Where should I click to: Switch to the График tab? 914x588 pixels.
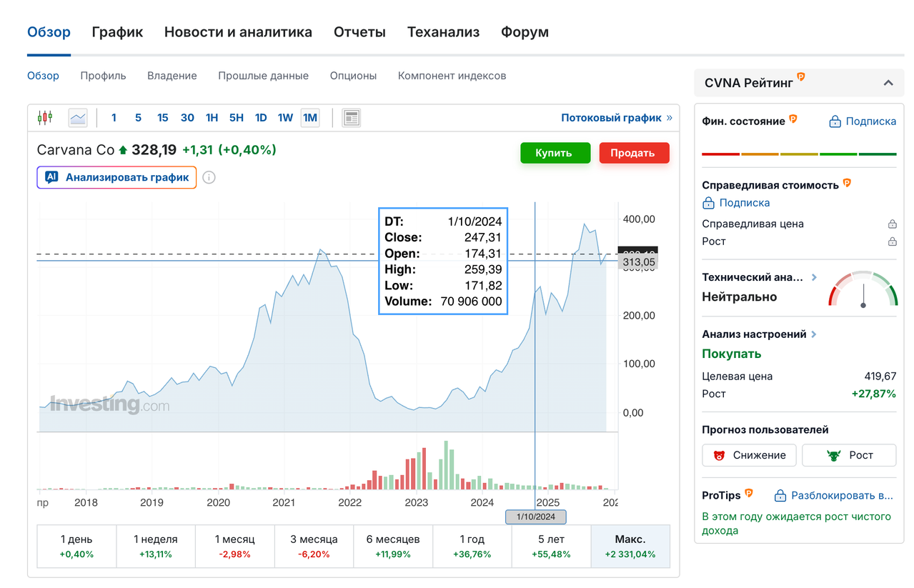[x=117, y=32]
